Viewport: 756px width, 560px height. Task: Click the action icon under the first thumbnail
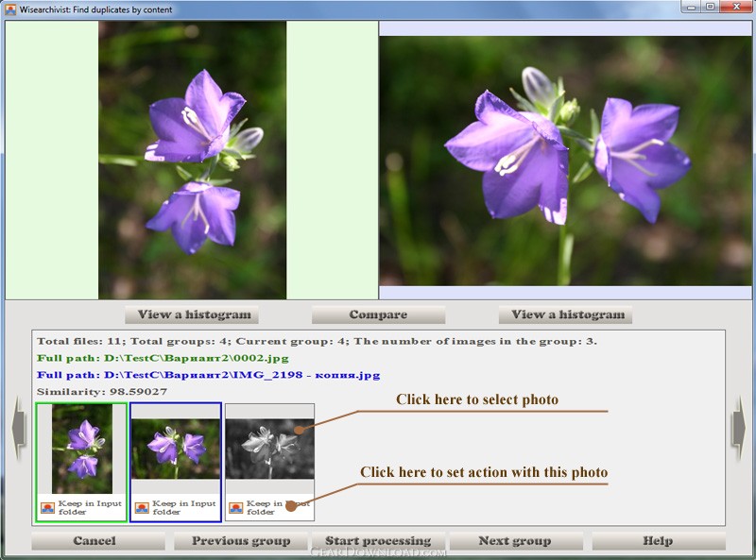[x=47, y=507]
